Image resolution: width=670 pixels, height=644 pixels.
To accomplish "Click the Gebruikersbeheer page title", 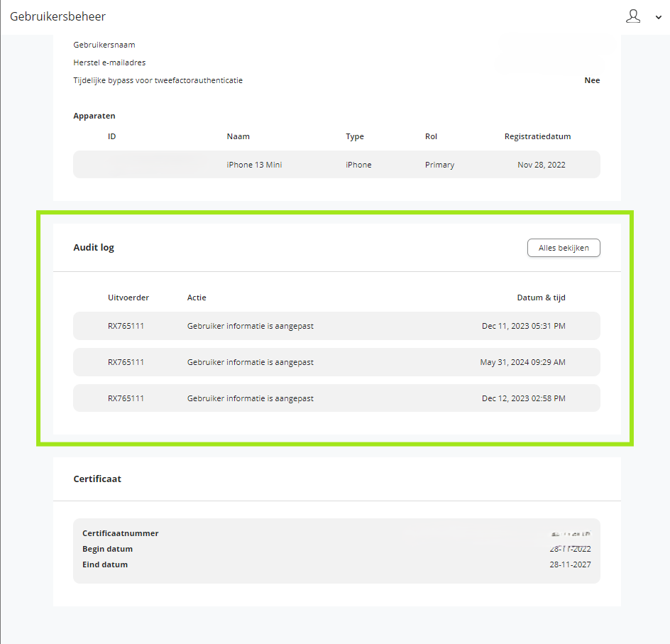I will (x=57, y=16).
